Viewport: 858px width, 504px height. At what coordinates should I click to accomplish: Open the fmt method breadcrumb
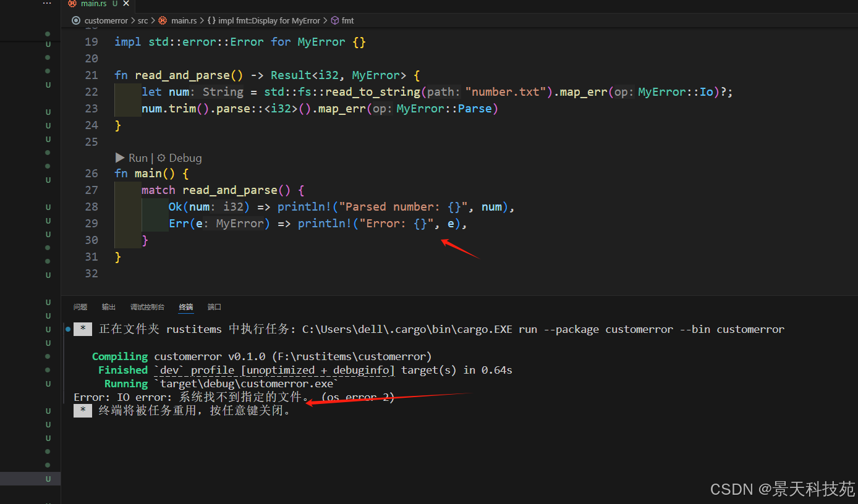coord(347,20)
